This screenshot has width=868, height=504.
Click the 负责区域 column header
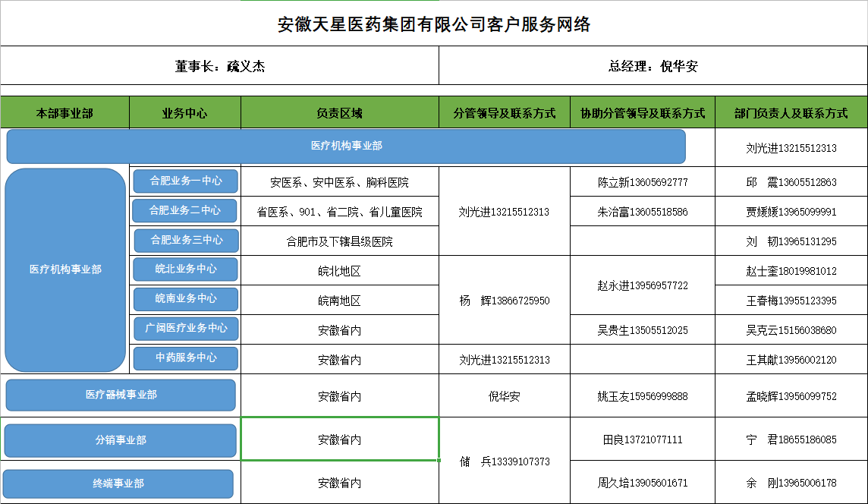[x=340, y=113]
